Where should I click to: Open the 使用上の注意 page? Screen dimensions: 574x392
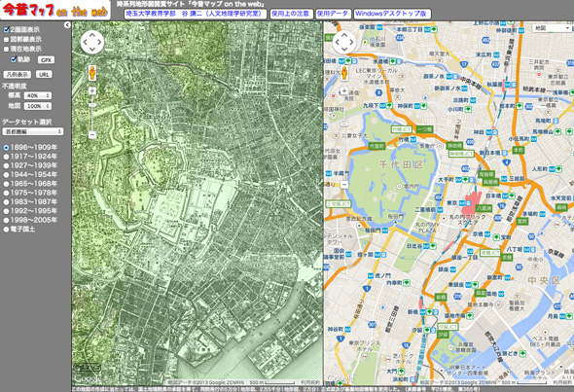[x=292, y=14]
